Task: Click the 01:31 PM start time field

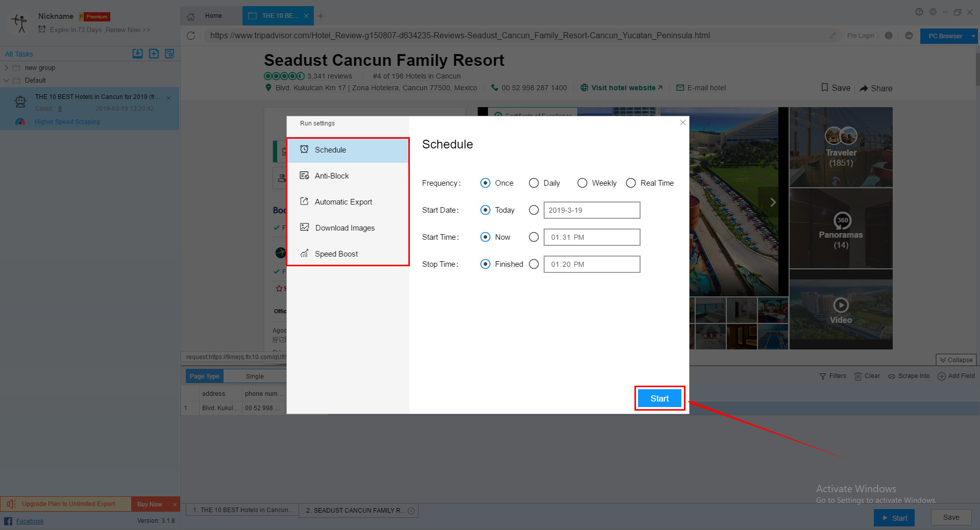Action: 592,237
